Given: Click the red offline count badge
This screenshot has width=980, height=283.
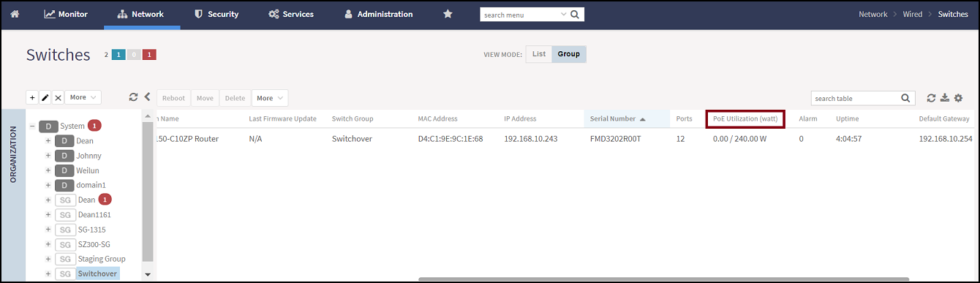Looking at the screenshot, I should click(x=149, y=55).
